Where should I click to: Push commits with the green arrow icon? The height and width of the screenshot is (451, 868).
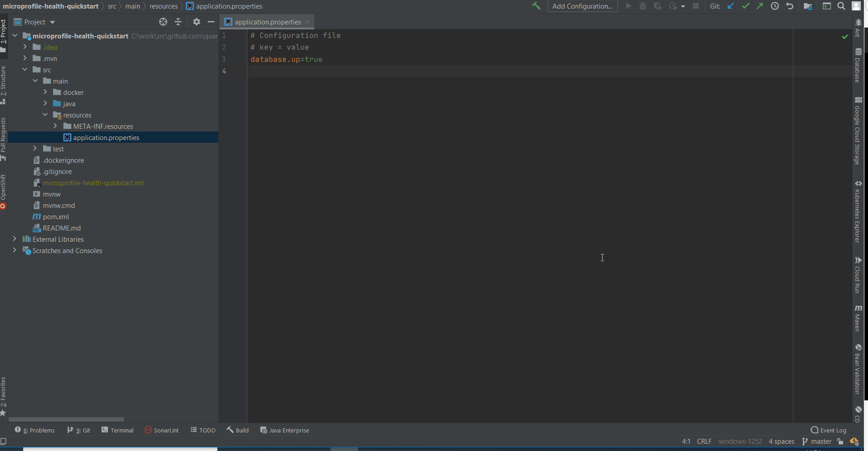(760, 6)
